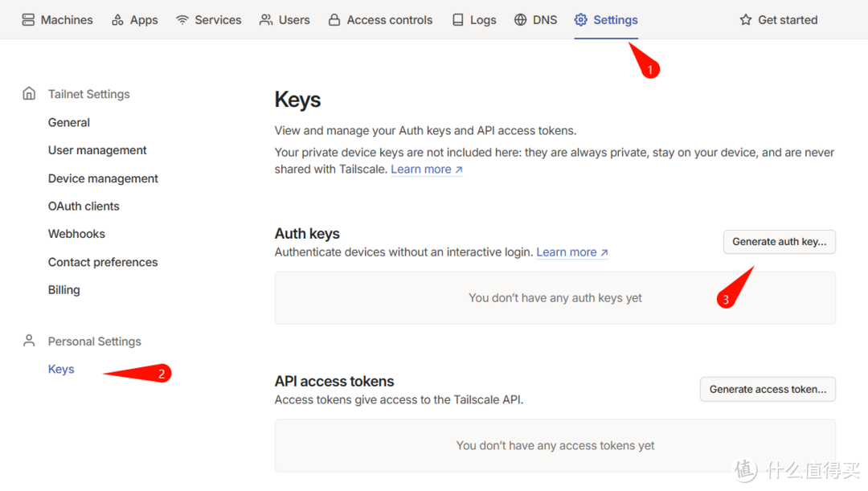868x491 pixels.
Task: Click the Users people icon
Action: (266, 20)
